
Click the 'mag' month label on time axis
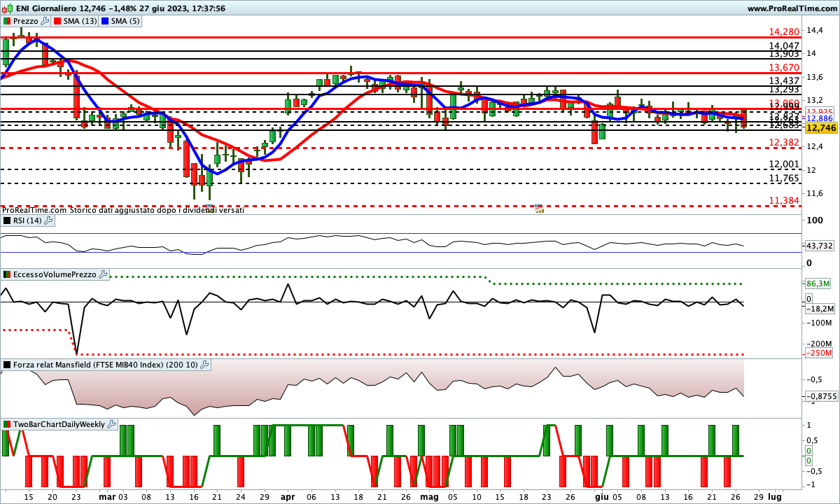pos(429,496)
